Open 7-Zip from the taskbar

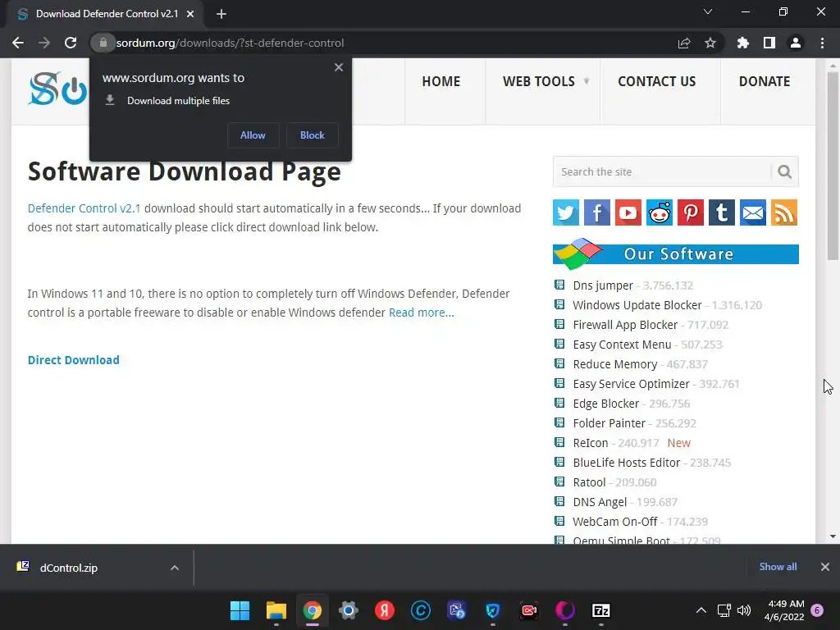coord(601,610)
